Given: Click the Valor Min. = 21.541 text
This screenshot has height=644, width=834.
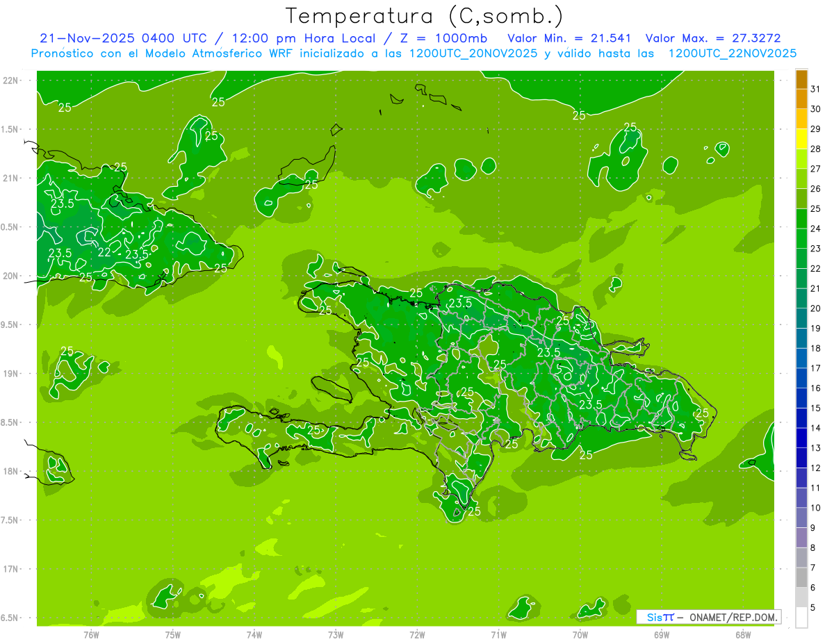Looking at the screenshot, I should pos(570,38).
